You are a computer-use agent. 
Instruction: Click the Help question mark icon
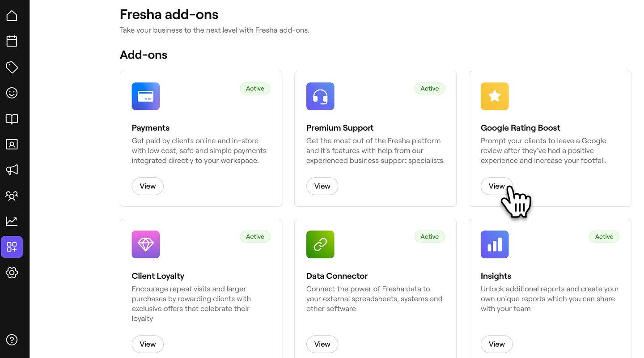12,340
